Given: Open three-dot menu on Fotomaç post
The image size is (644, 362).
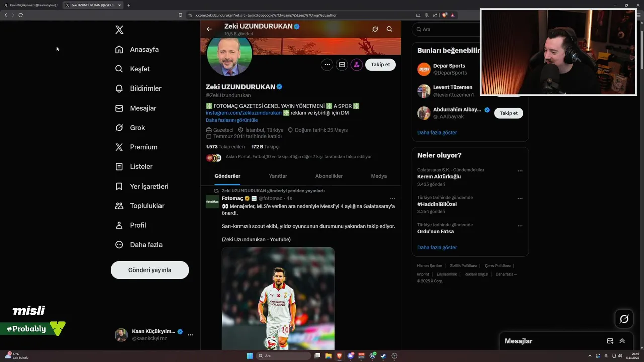Looking at the screenshot, I should tap(393, 198).
